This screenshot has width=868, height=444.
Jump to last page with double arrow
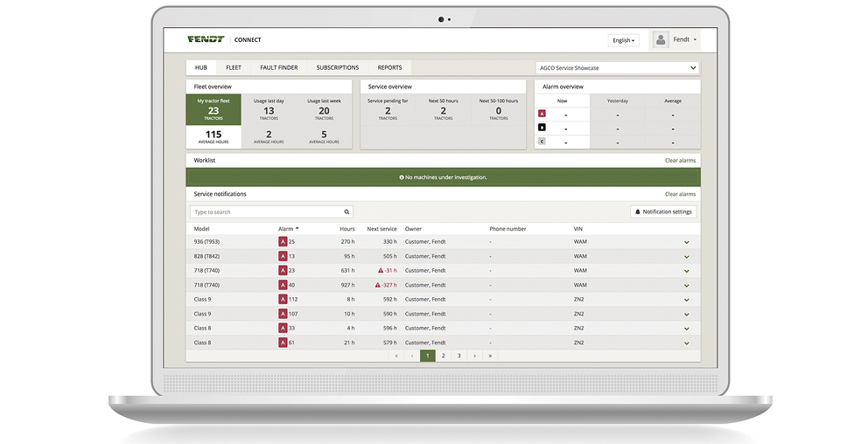[x=490, y=356]
